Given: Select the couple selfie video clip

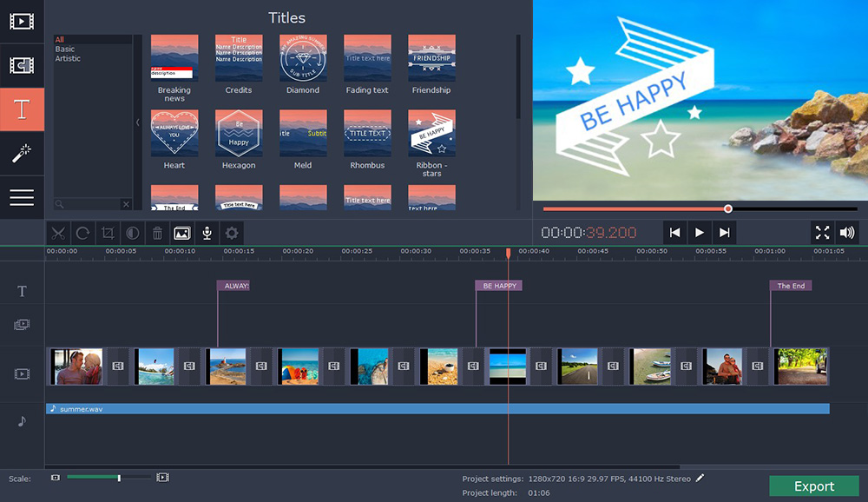Looking at the screenshot, I should click(76, 367).
